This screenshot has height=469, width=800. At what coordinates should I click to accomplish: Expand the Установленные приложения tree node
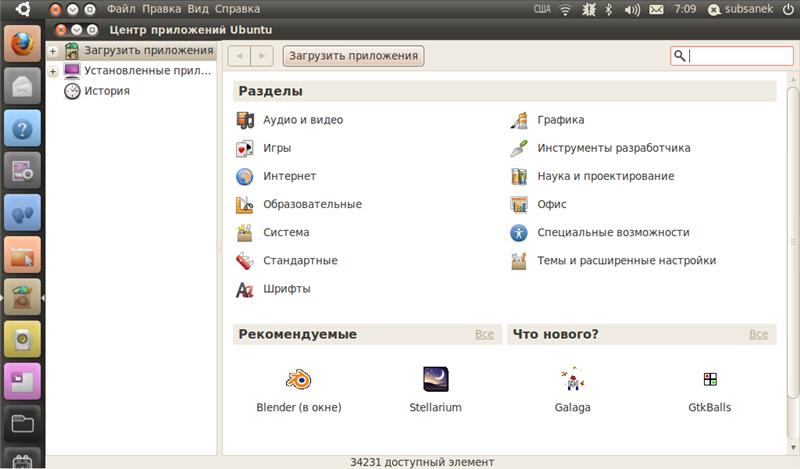tap(53, 71)
